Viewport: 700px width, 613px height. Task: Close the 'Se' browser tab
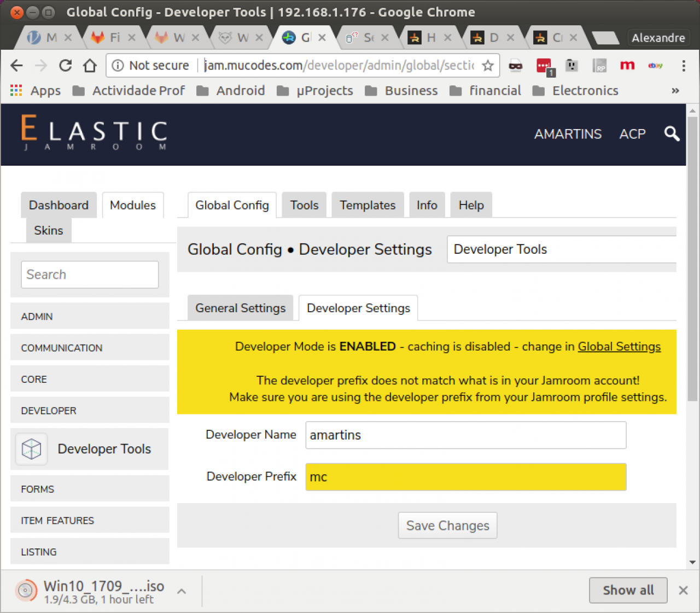point(385,37)
